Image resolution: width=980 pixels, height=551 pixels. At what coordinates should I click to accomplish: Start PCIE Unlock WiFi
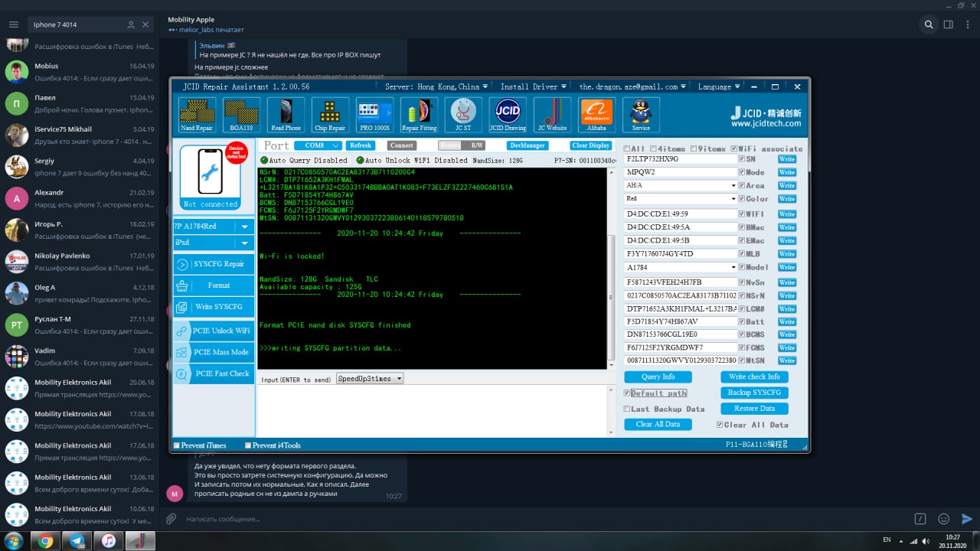pyautogui.click(x=214, y=331)
